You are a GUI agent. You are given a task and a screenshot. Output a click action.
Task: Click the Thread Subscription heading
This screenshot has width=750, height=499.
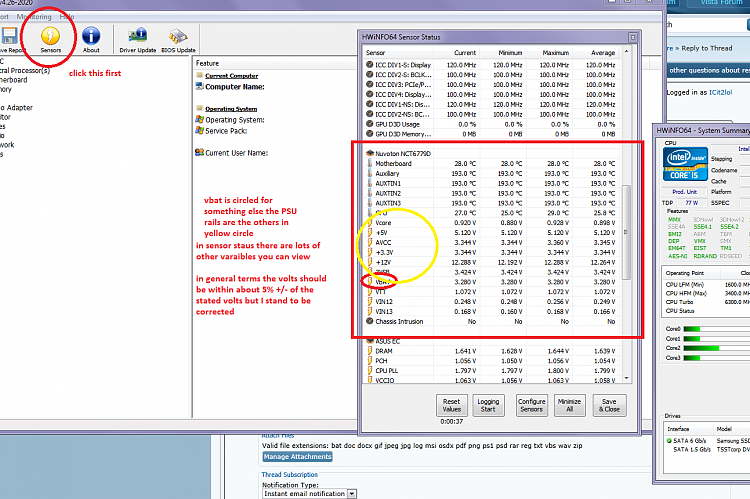tap(289, 475)
